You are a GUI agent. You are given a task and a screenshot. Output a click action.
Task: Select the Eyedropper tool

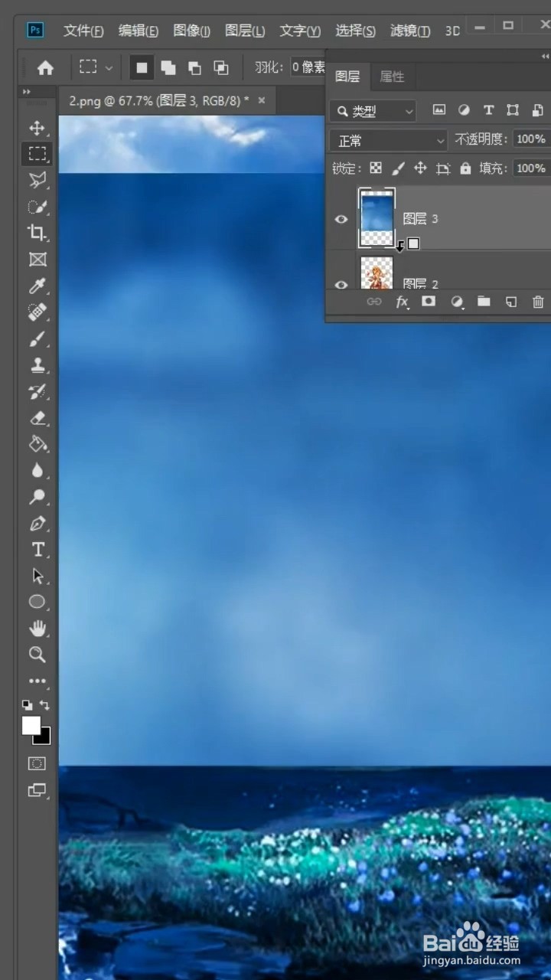(37, 286)
